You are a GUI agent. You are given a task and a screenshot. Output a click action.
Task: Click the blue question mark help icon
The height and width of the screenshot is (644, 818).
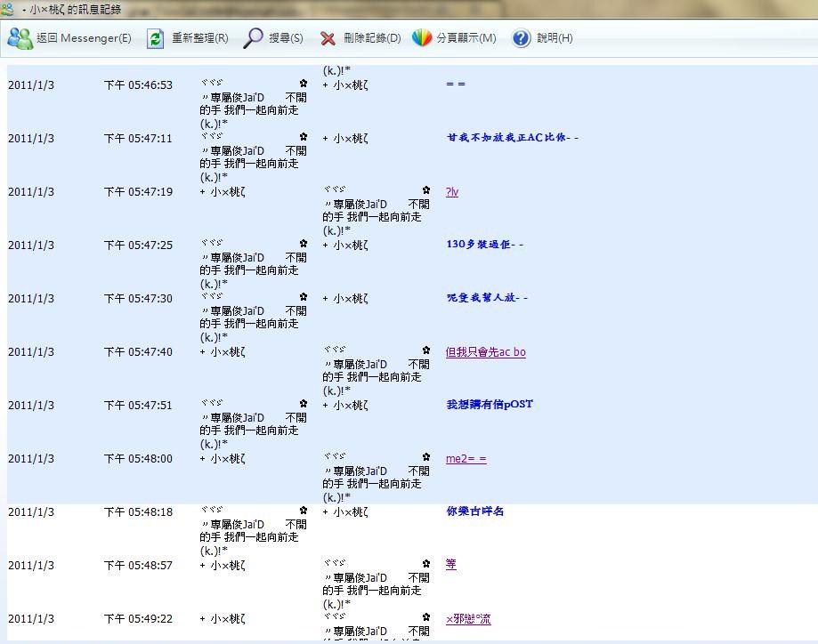point(521,38)
